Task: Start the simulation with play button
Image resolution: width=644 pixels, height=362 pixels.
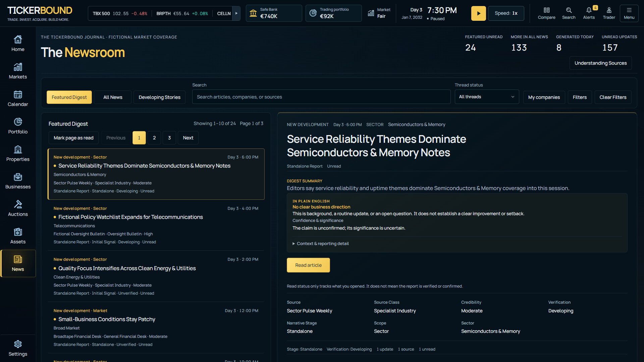Action: point(478,13)
